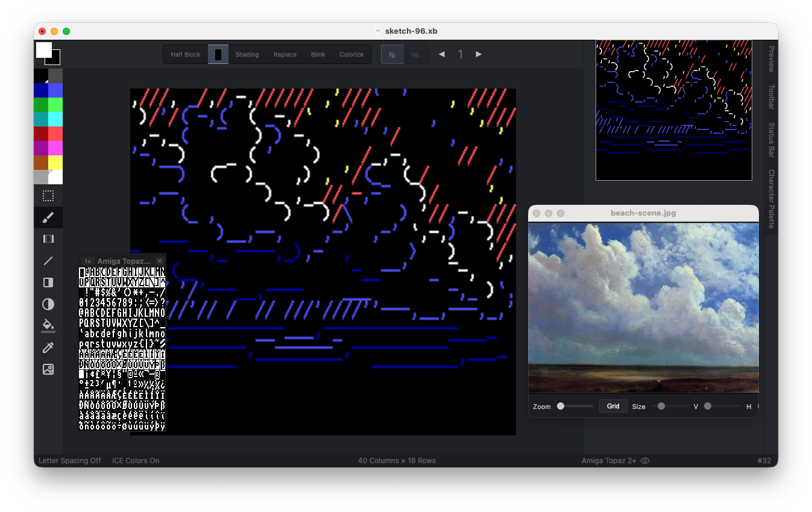
Task: Toggle the font preview eye icon
Action: point(645,460)
